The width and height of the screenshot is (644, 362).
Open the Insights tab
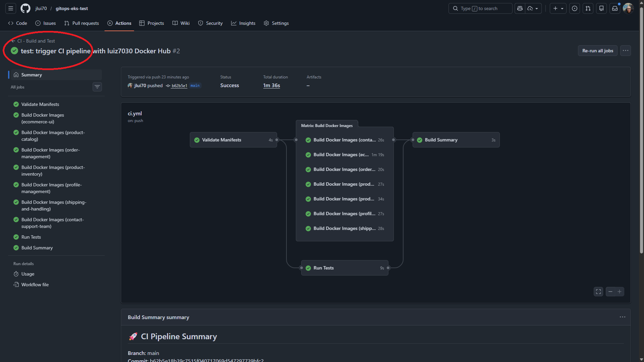(243, 23)
